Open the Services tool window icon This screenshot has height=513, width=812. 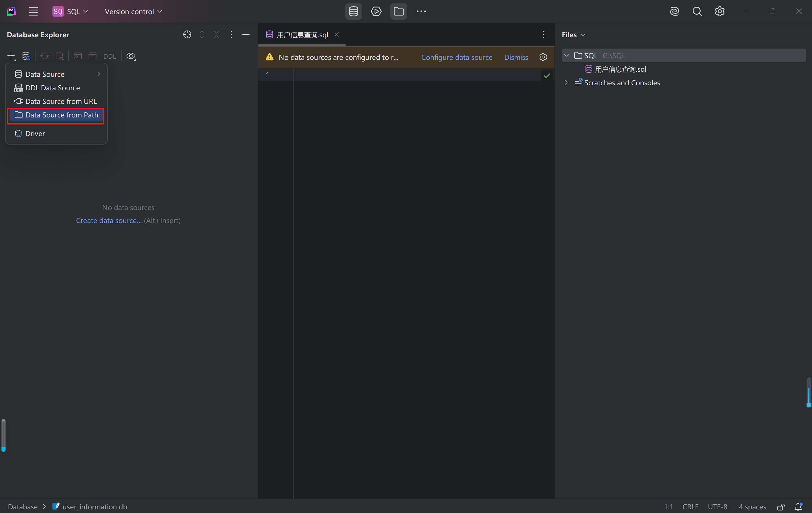click(376, 12)
